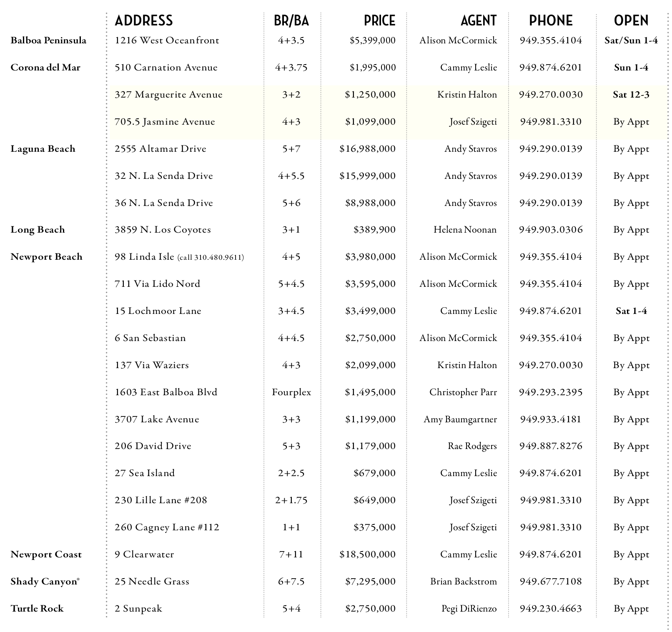Open the 1216 West Oceanfront listing
The width and height of the screenshot is (672, 632).
point(167,40)
